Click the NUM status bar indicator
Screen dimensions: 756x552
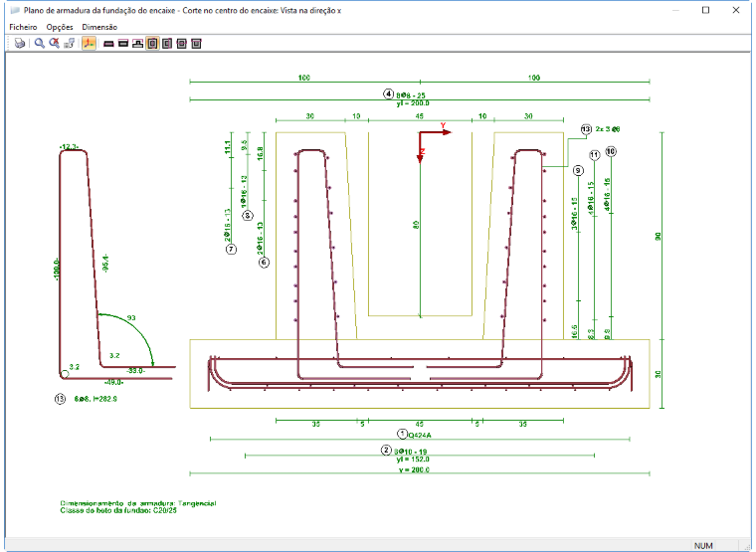point(703,546)
